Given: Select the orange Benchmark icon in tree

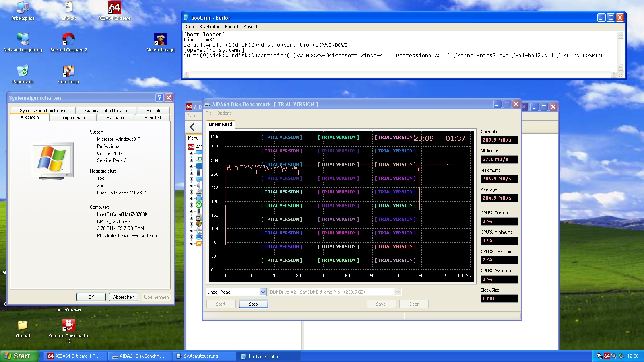Looking at the screenshot, I should (198, 243).
